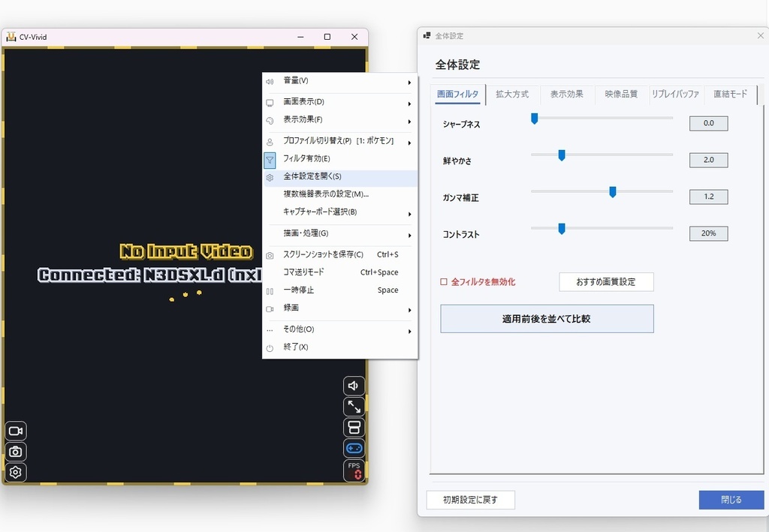Expand the 音量(V) submenu

pyautogui.click(x=340, y=81)
